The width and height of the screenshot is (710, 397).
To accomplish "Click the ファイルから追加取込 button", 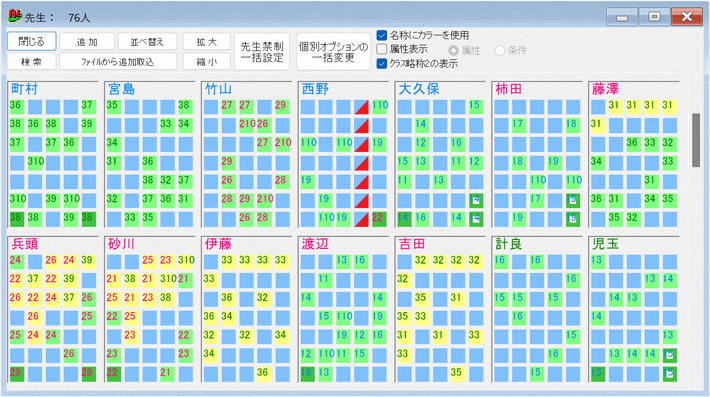I will pyautogui.click(x=118, y=62).
